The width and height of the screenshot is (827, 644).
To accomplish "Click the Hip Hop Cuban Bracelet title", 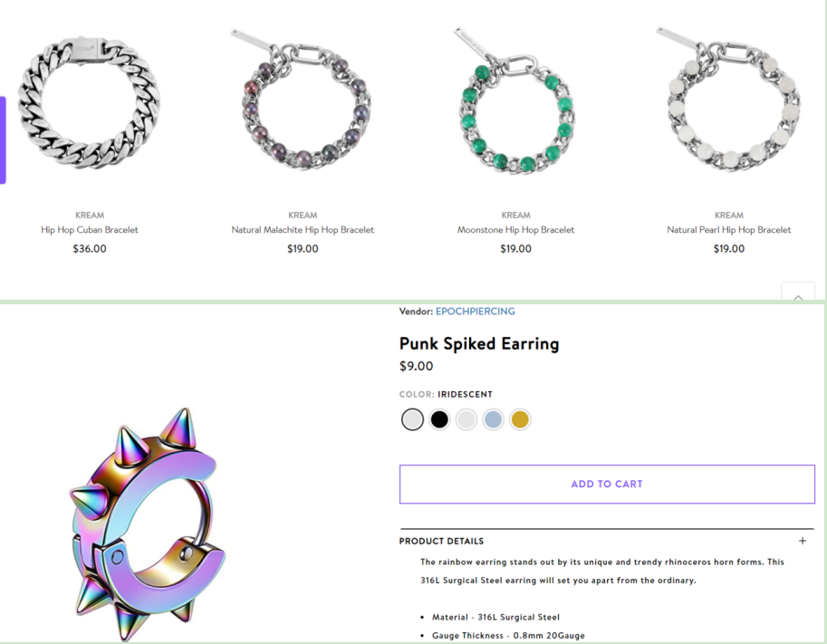I will (90, 230).
